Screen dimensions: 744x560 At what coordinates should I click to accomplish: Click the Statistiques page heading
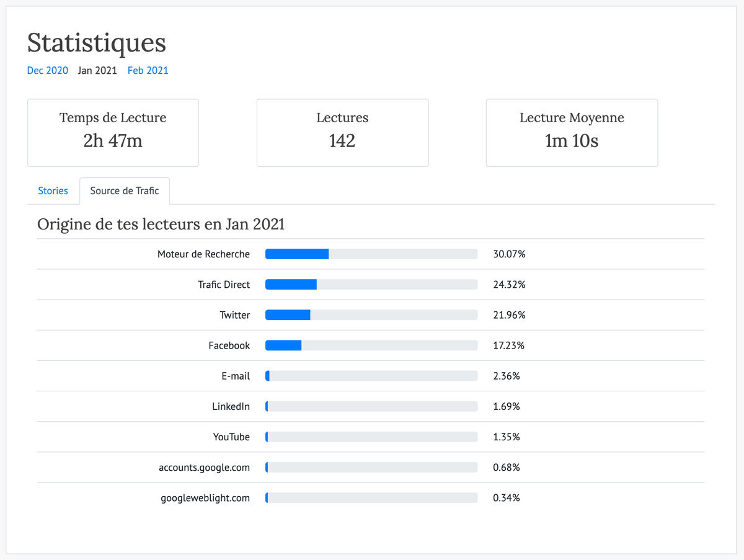coord(97,43)
